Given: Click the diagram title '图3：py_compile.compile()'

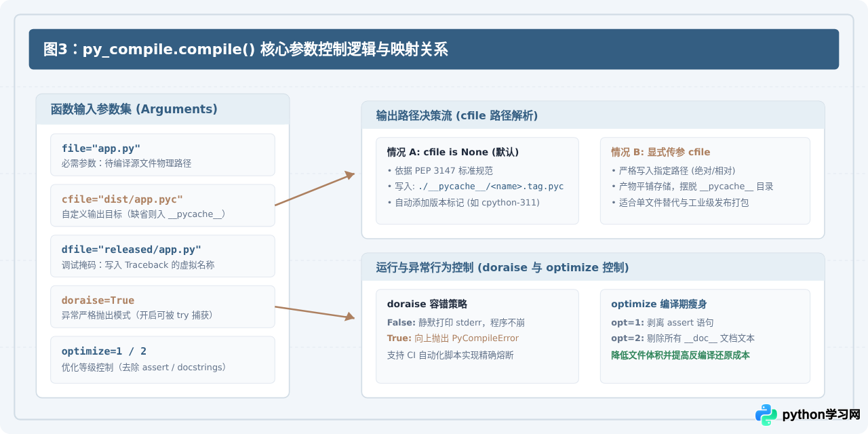Looking at the screenshot, I should (149, 50).
